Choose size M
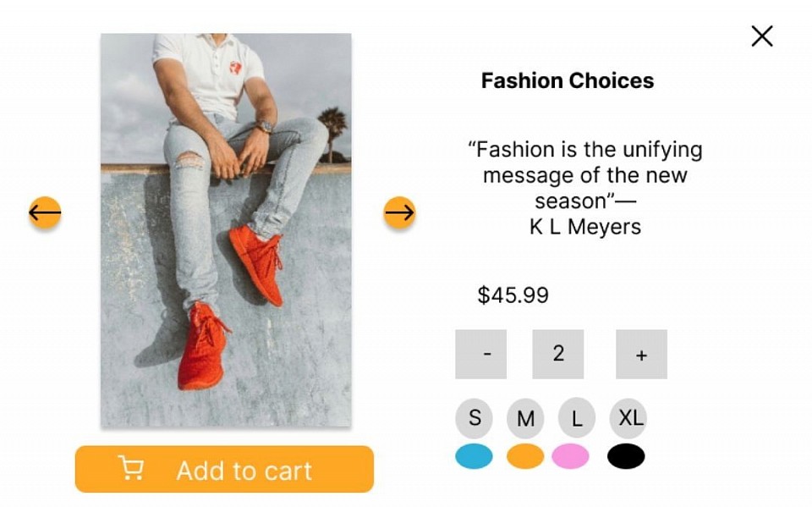 tap(525, 418)
